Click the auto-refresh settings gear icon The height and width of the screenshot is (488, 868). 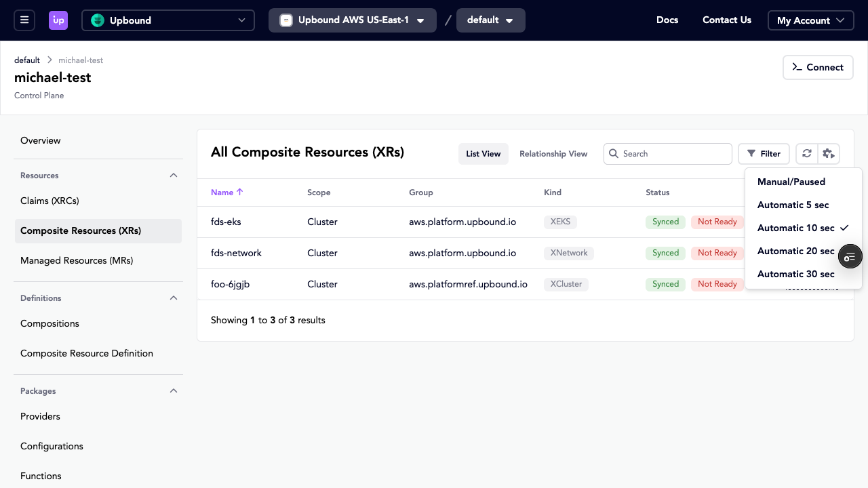[829, 154]
